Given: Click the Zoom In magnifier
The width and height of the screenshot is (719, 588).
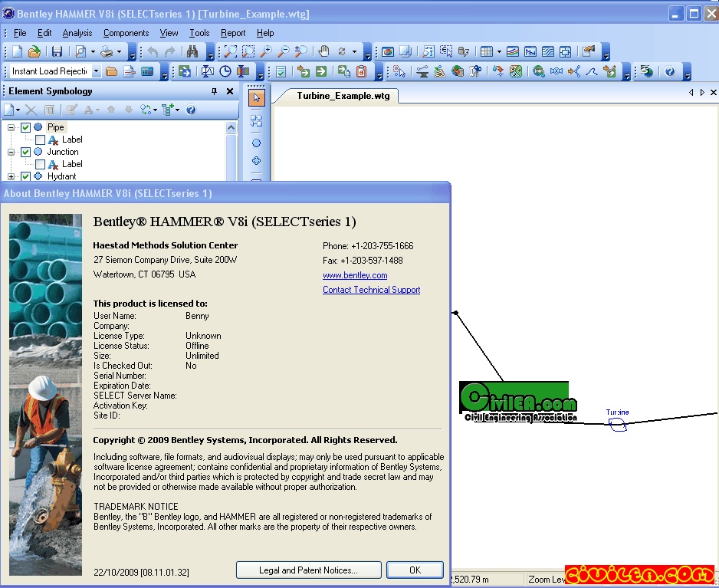Looking at the screenshot, I should 266,51.
